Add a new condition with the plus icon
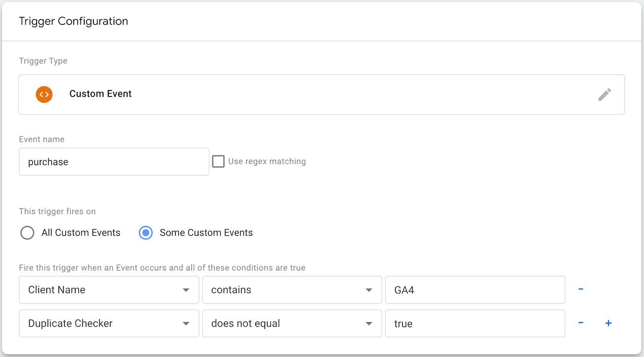The height and width of the screenshot is (357, 644). pos(609,323)
